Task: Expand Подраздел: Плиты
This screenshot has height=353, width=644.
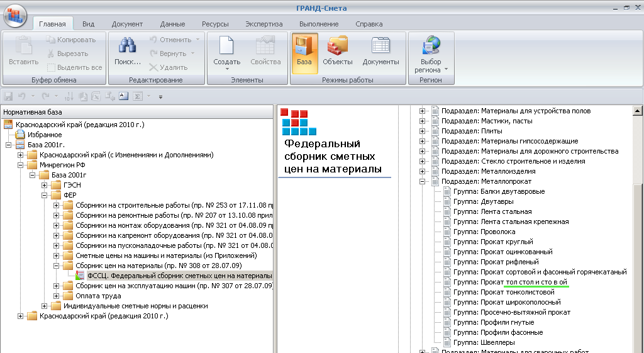Action: pos(422,131)
